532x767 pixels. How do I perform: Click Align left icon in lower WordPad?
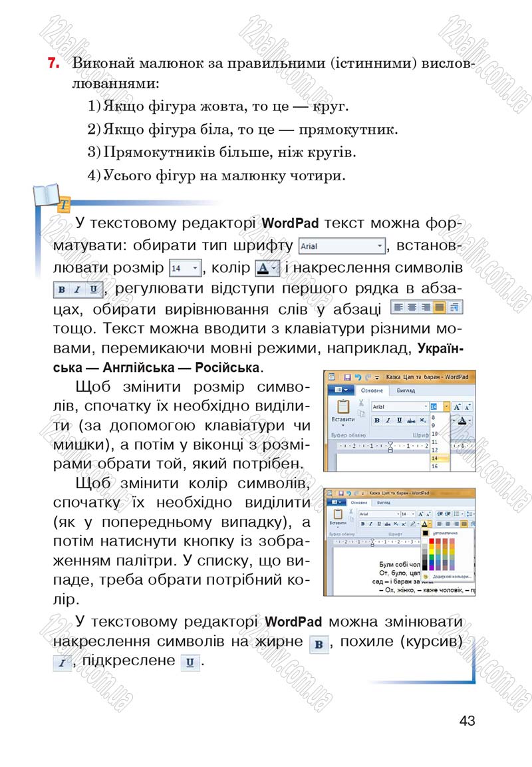(439, 524)
